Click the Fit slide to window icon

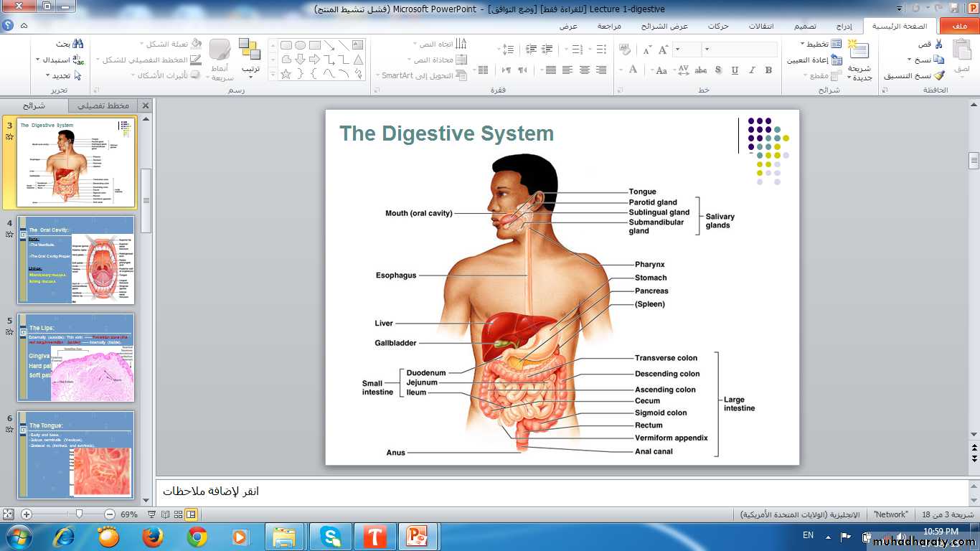click(x=8, y=514)
